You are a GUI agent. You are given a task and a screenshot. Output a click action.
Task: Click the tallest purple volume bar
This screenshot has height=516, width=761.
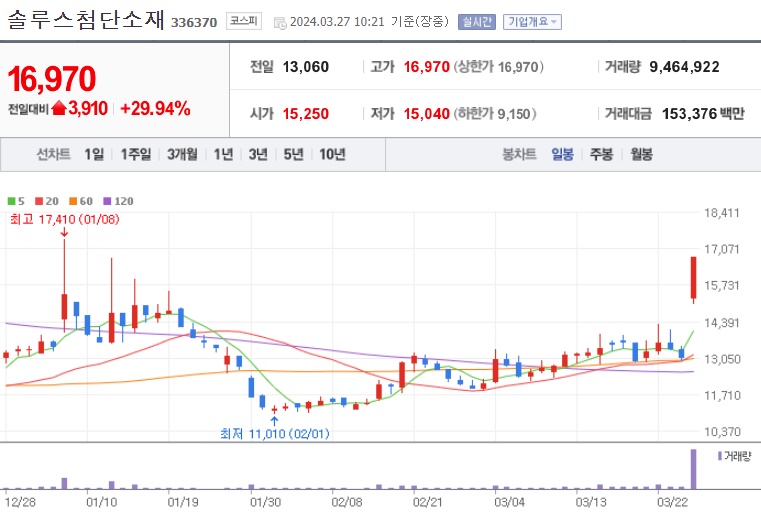(694, 469)
